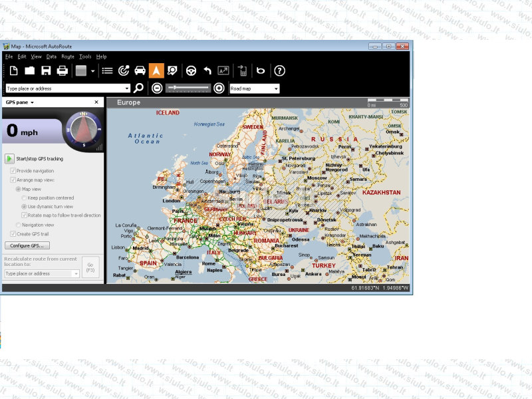Open the drop-down arrow next to the gray pane icon

pyautogui.click(x=92, y=71)
